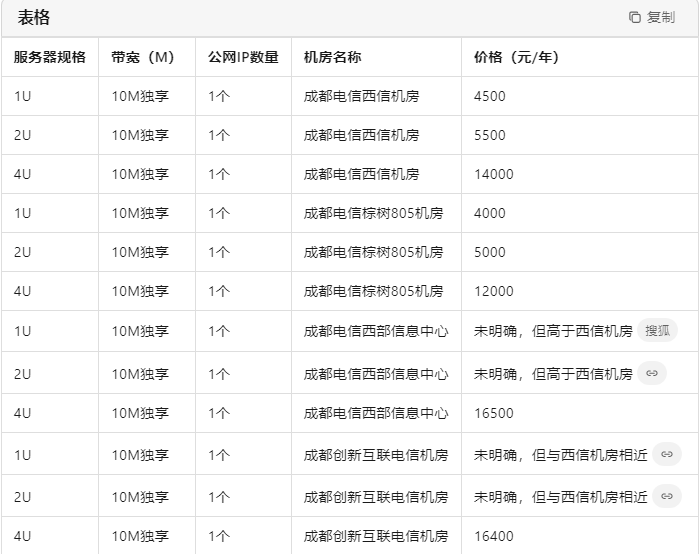The height and width of the screenshot is (554, 699).
Task: Select the 带宽（M） column header
Action: [143, 57]
